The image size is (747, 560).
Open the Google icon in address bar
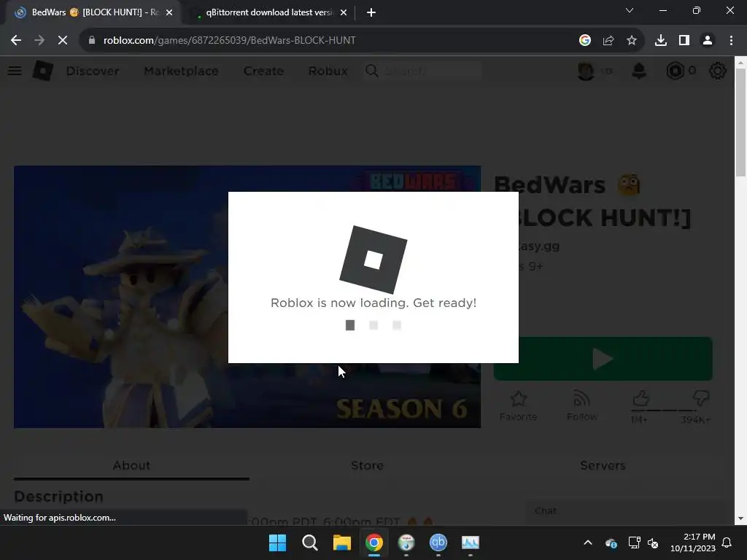pyautogui.click(x=585, y=41)
